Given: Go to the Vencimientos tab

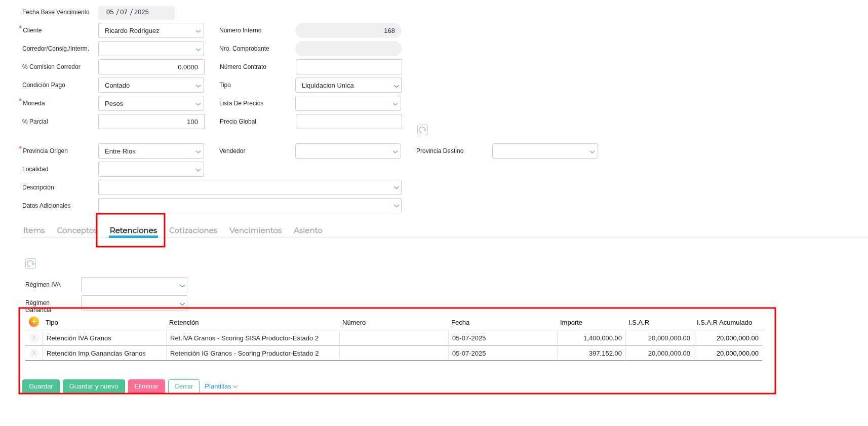Looking at the screenshot, I should coord(255,230).
